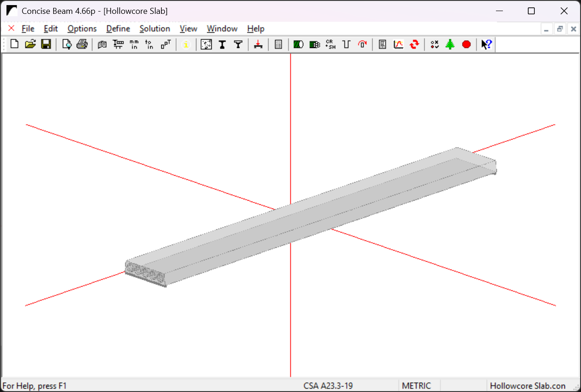
Task: Open the Options menu
Action: point(82,29)
